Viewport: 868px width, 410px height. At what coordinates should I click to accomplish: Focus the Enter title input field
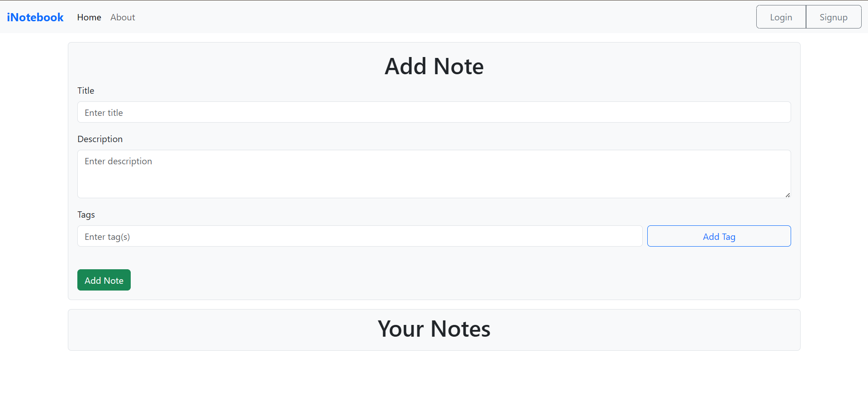(434, 112)
